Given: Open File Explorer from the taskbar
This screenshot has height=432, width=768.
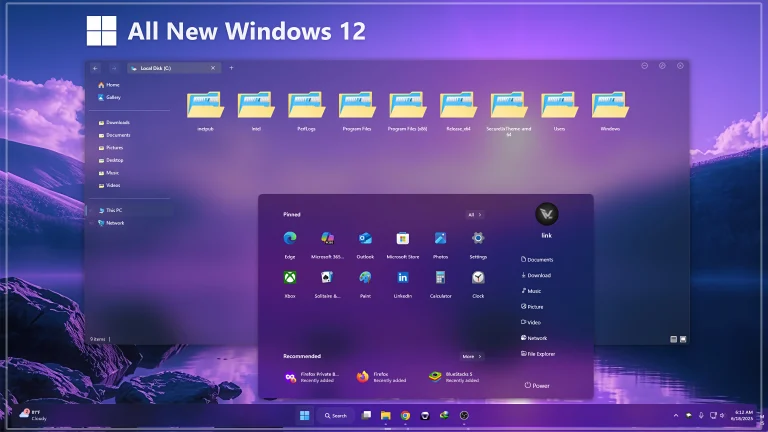Looking at the screenshot, I should pyautogui.click(x=385, y=415).
